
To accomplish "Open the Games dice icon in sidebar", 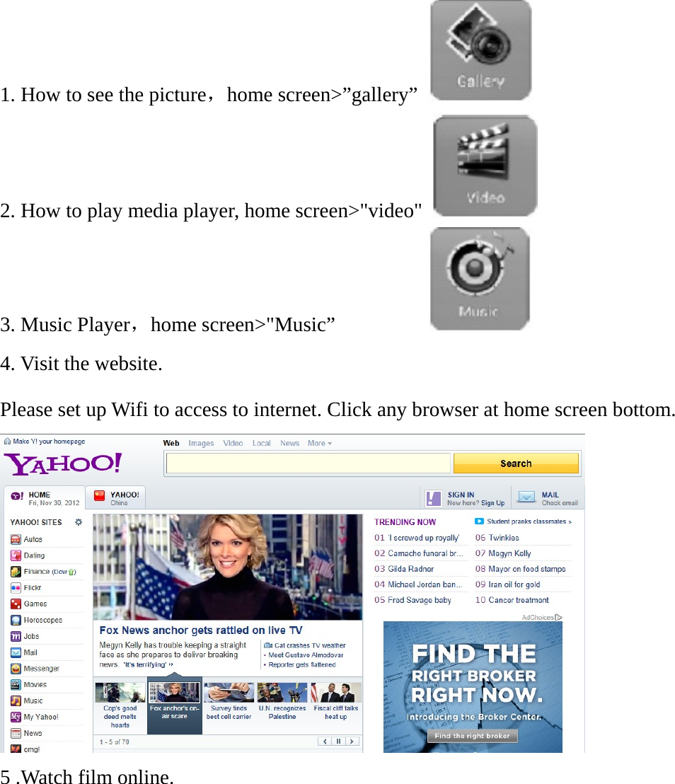I will [x=14, y=604].
